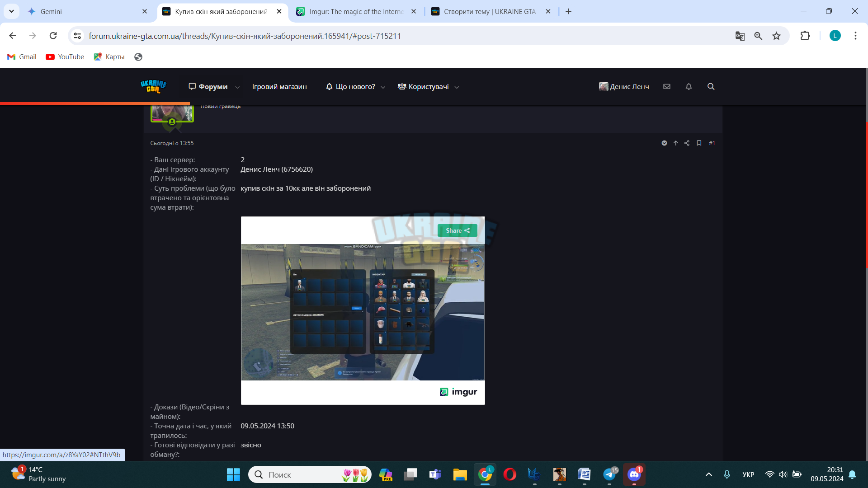Click the green Share button on the Imgur embed

(x=457, y=230)
